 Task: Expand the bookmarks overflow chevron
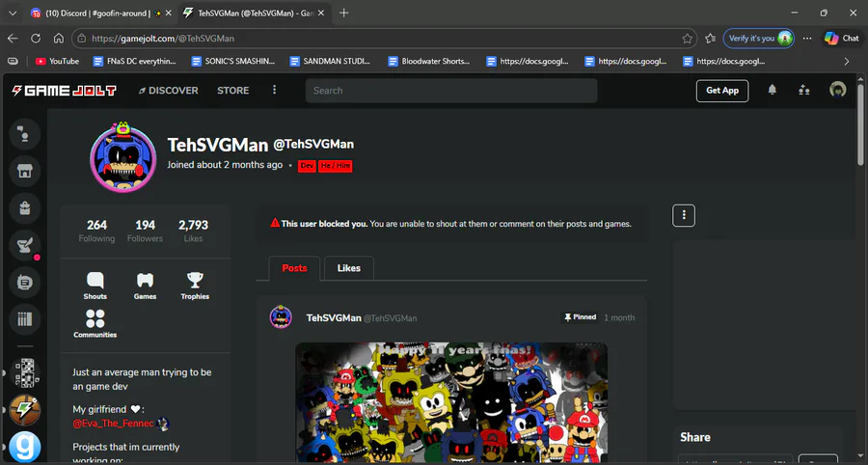pyautogui.click(x=847, y=62)
